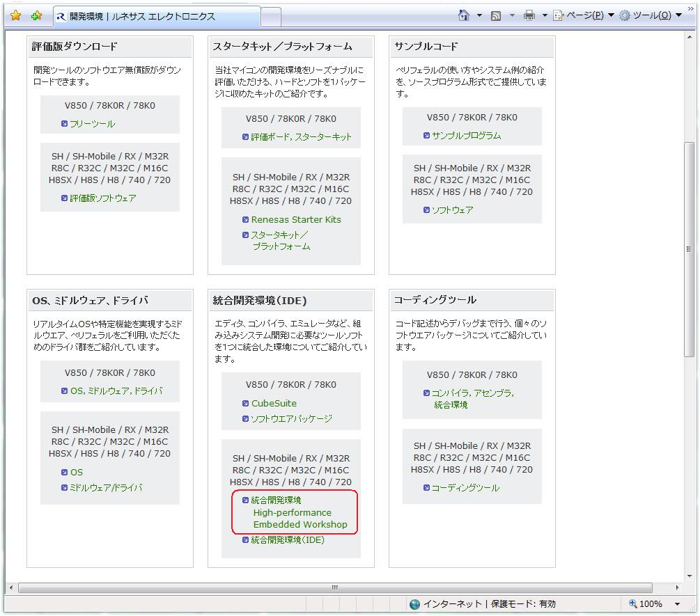Viewport: 700px width, 616px height.
Task: Open the blank new tab button
Action: [271, 16]
